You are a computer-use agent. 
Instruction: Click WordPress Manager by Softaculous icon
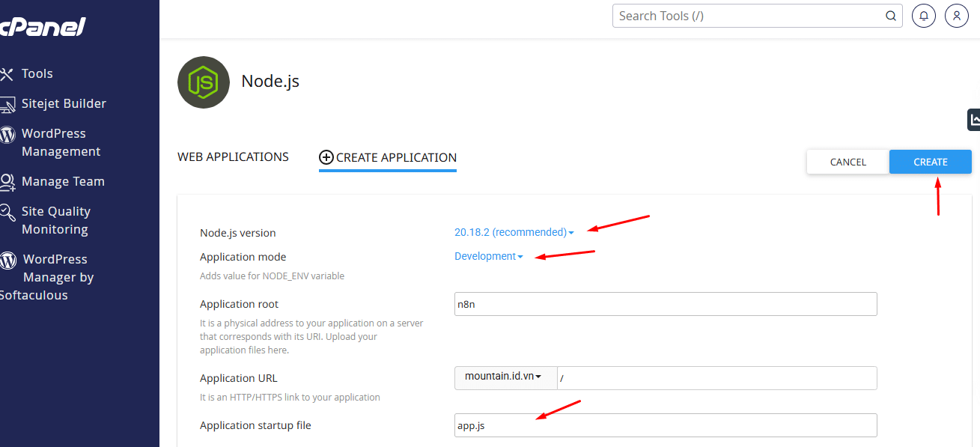coord(7,260)
